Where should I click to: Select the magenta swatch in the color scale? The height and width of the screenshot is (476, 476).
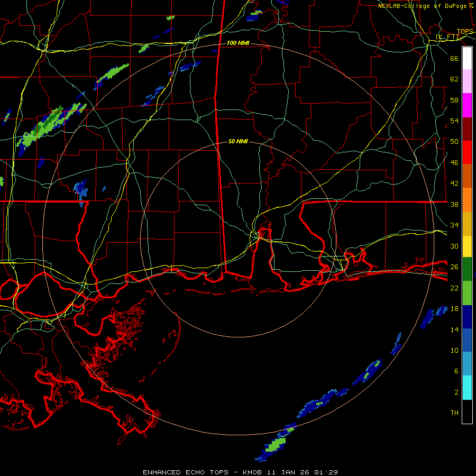coord(467,105)
